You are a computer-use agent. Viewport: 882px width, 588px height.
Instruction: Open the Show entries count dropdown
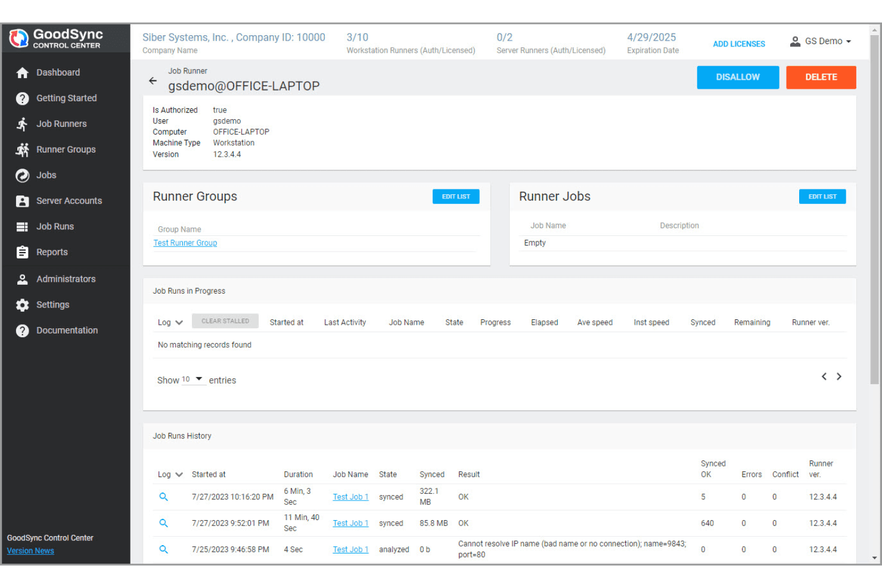pos(193,379)
